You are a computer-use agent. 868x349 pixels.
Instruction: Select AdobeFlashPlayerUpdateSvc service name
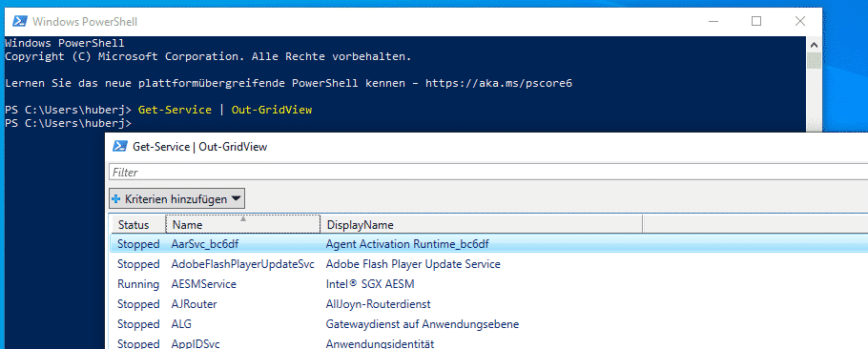coord(243,264)
